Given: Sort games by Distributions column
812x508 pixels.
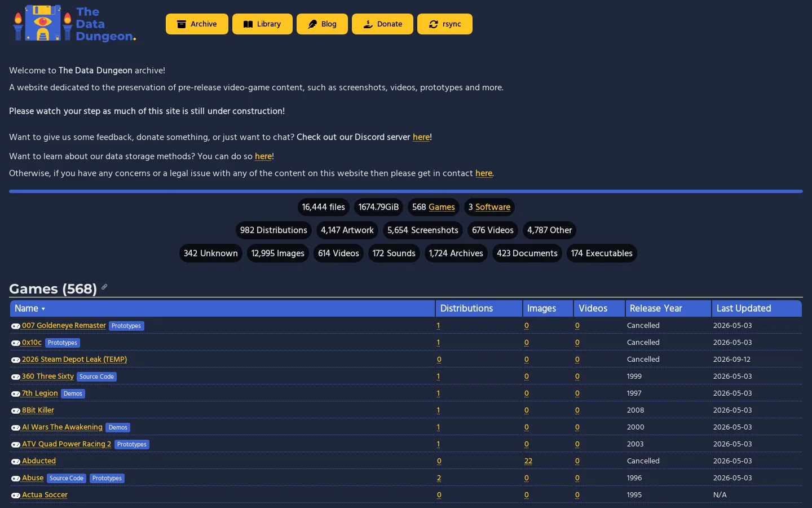Looking at the screenshot, I should tap(479, 308).
